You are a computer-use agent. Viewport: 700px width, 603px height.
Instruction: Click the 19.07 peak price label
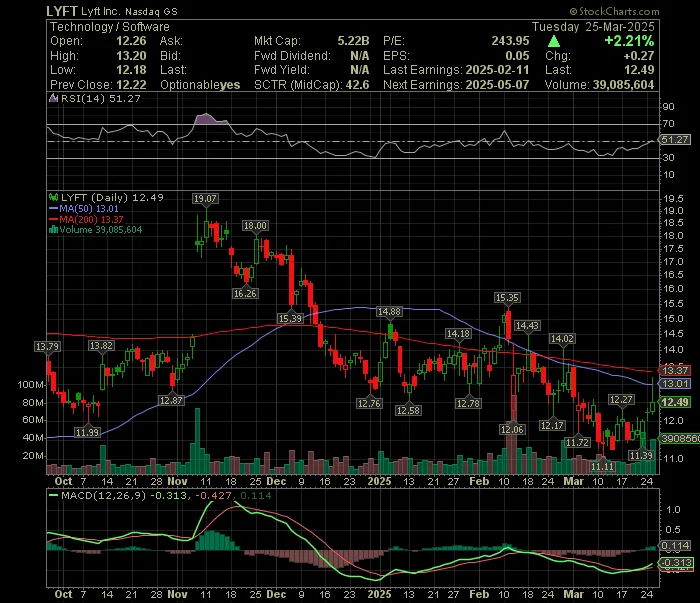point(205,199)
